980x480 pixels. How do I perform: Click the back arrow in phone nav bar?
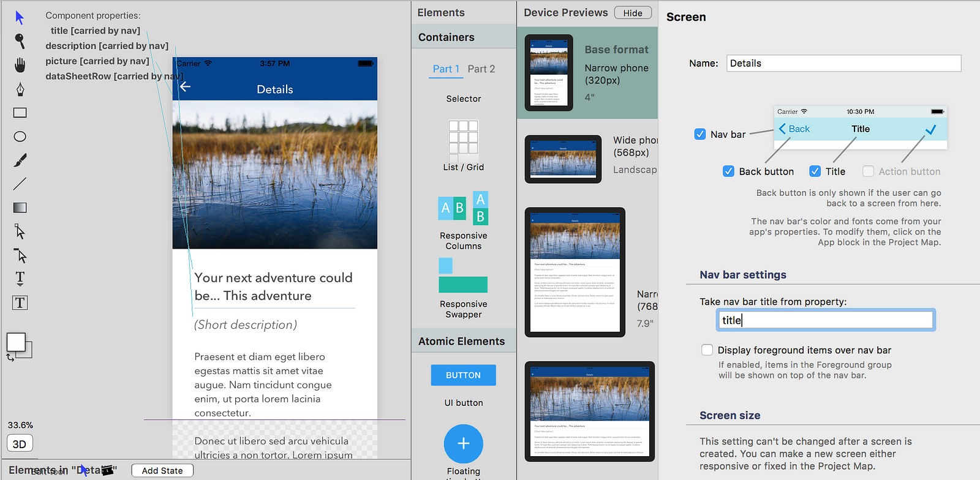coord(186,87)
